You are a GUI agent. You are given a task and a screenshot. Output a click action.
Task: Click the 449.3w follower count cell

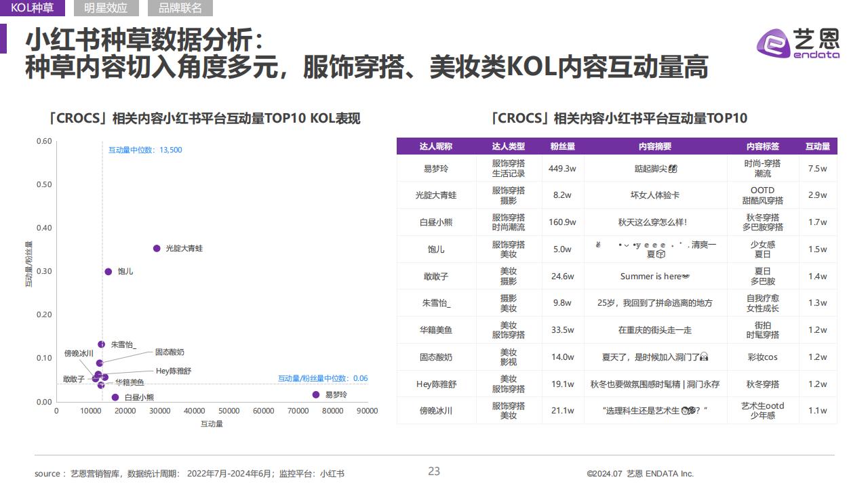pos(563,168)
